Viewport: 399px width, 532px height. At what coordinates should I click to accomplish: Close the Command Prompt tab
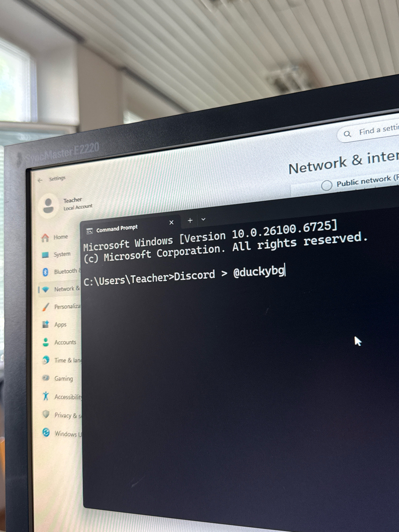coord(172,222)
